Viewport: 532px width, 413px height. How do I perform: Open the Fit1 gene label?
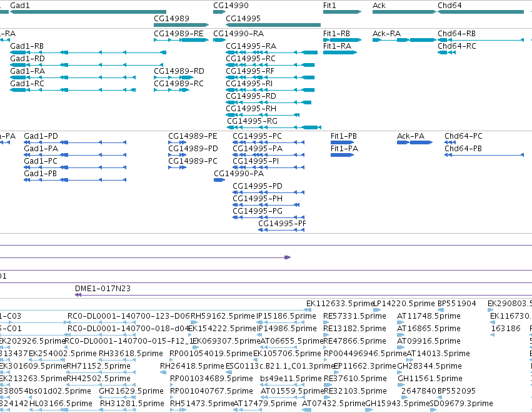[329, 6]
